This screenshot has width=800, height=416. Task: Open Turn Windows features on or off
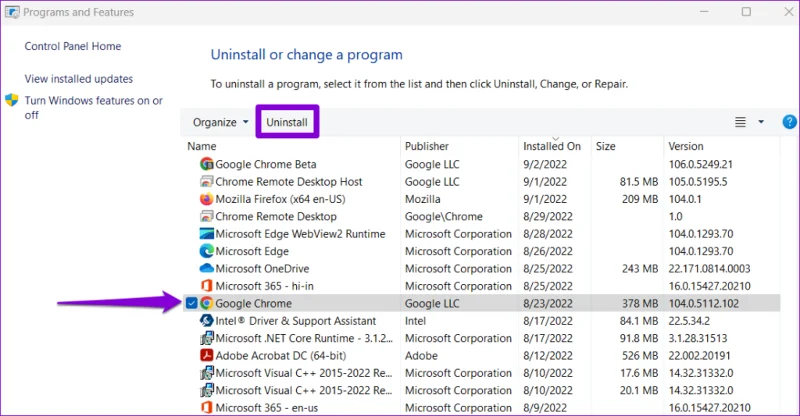pos(94,108)
